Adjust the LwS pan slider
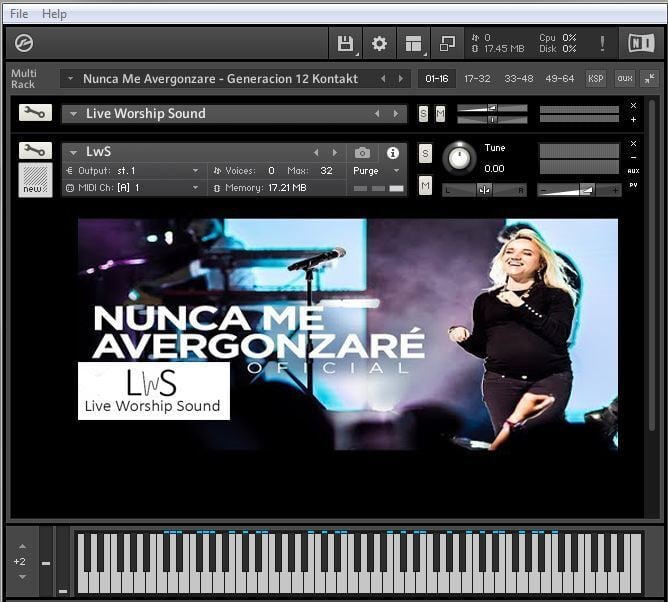 coord(484,190)
